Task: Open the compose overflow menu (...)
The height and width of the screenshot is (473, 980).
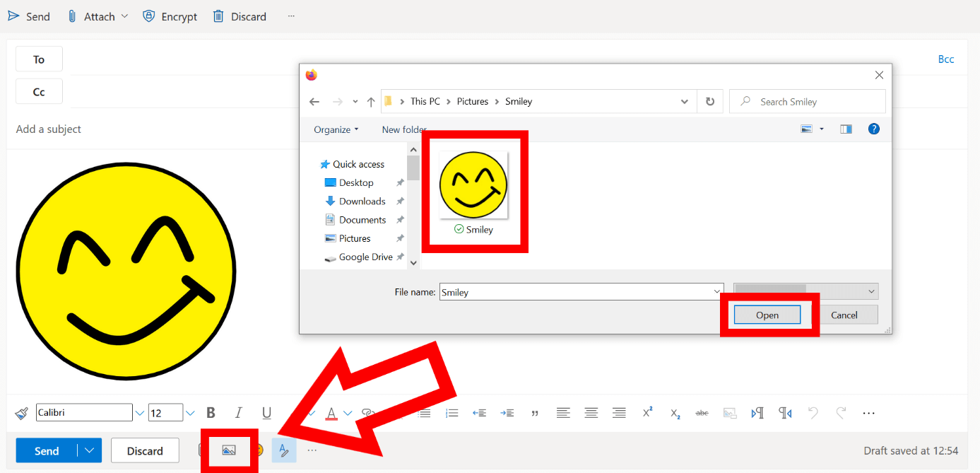Action: tap(312, 450)
